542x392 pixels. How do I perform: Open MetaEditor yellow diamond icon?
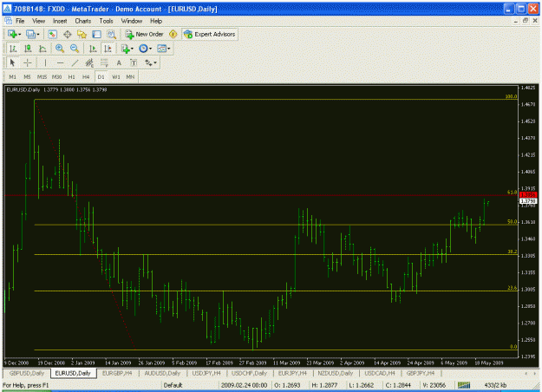point(173,34)
